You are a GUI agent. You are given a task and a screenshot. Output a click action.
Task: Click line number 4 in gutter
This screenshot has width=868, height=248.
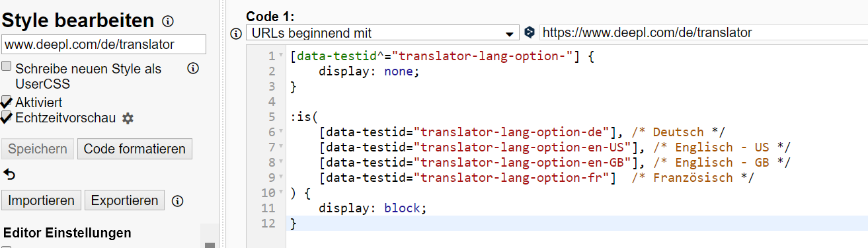point(271,102)
